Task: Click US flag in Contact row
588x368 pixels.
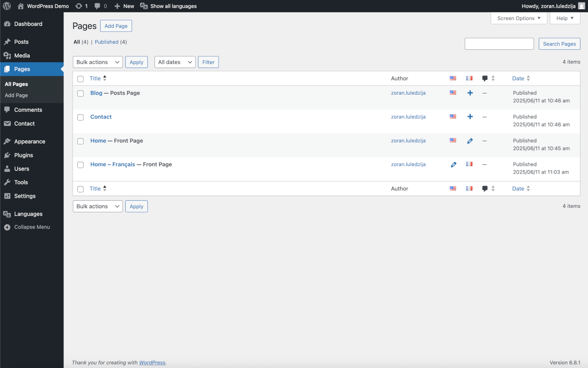Action: point(453,116)
